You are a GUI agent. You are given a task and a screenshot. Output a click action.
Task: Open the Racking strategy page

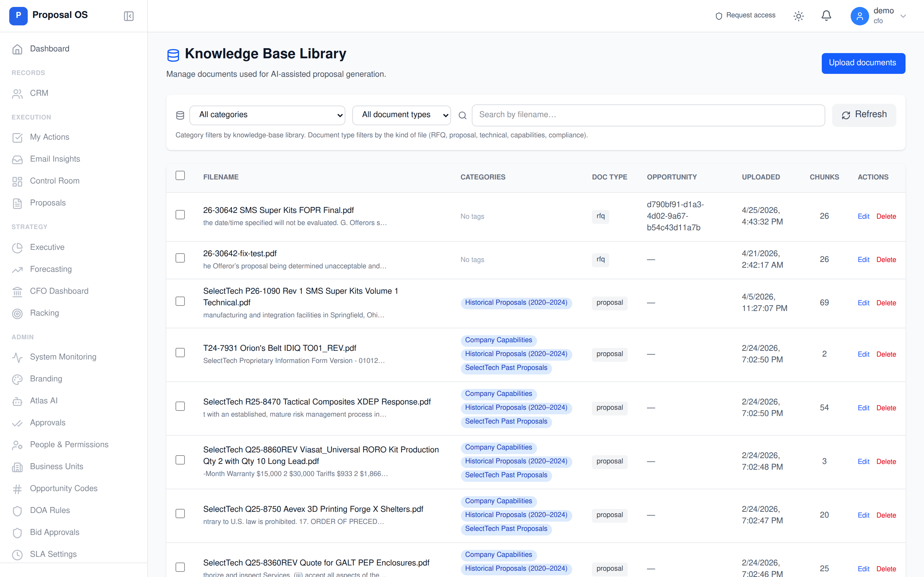[44, 312]
